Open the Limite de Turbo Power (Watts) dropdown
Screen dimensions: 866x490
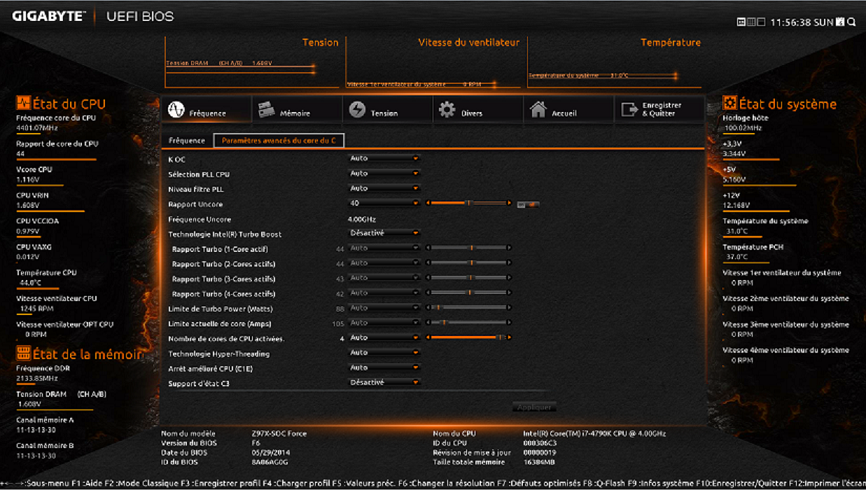pos(384,307)
